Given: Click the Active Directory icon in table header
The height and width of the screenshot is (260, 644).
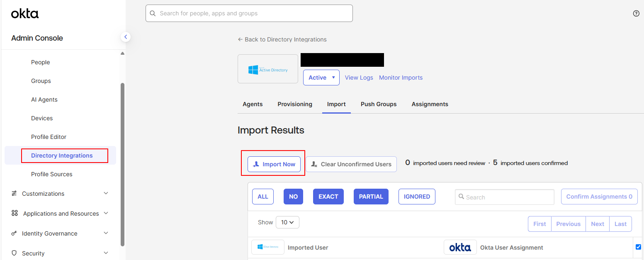Looking at the screenshot, I should pos(268,247).
